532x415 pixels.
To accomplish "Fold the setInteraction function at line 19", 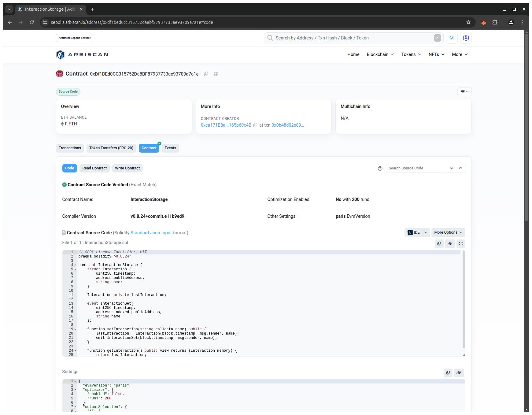I will click(76, 329).
